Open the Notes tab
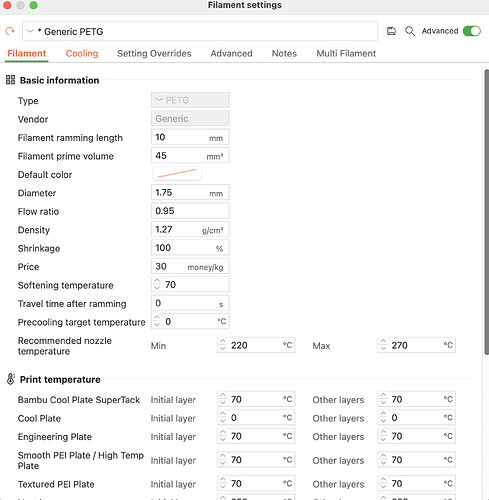The height and width of the screenshot is (500, 489). tap(284, 53)
